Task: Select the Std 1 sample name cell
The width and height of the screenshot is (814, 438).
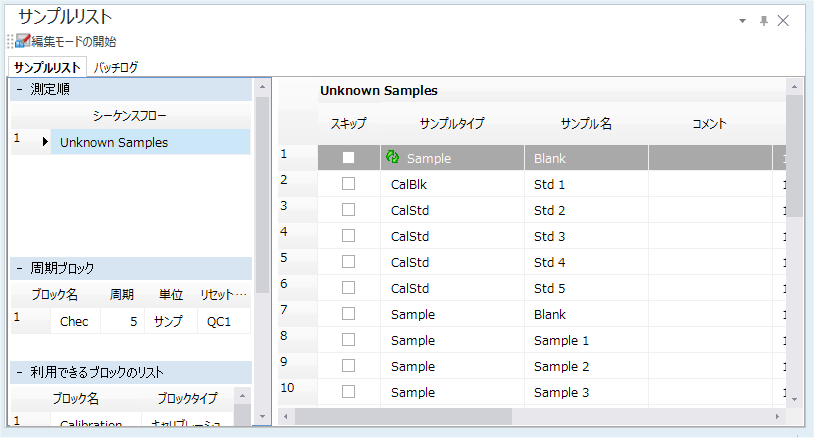Action: (586, 184)
